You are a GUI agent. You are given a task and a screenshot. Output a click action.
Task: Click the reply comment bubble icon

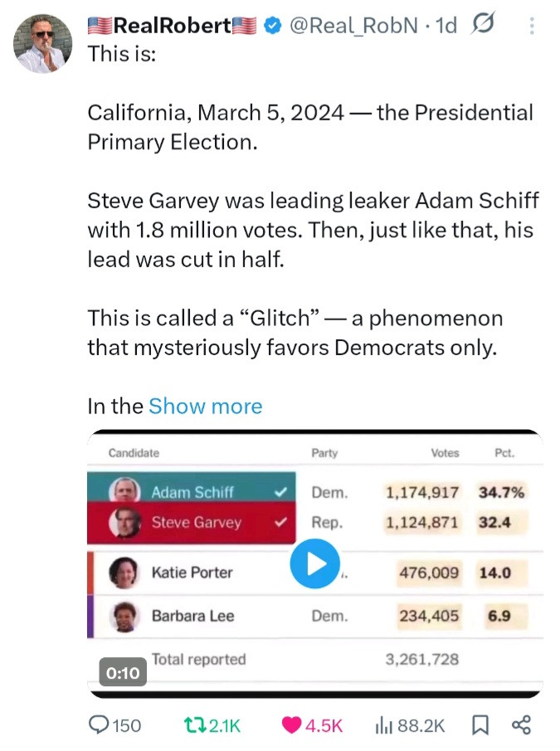coord(99,724)
